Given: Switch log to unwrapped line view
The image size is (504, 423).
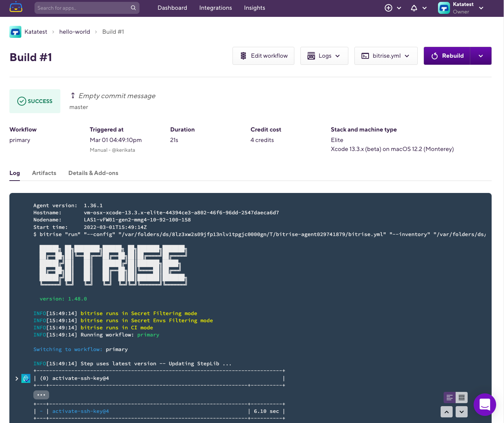Looking at the screenshot, I should click(450, 398).
